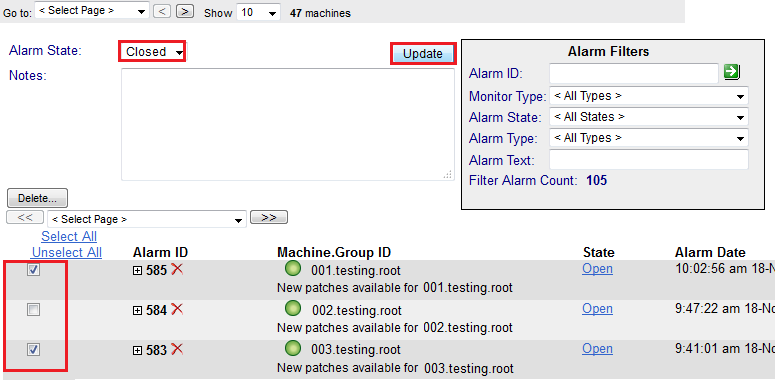Click red X delete icon for alarm 583
This screenshot has height=380, width=775.
[x=176, y=349]
